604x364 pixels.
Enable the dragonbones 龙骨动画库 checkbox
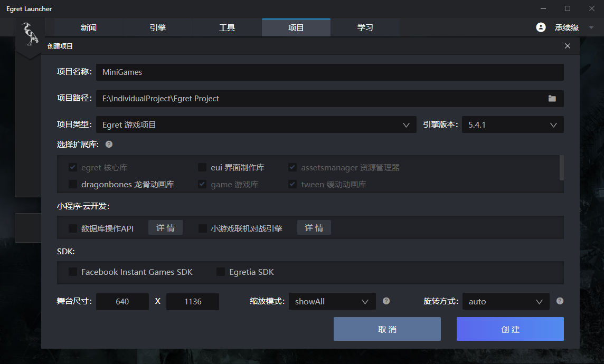[73, 184]
